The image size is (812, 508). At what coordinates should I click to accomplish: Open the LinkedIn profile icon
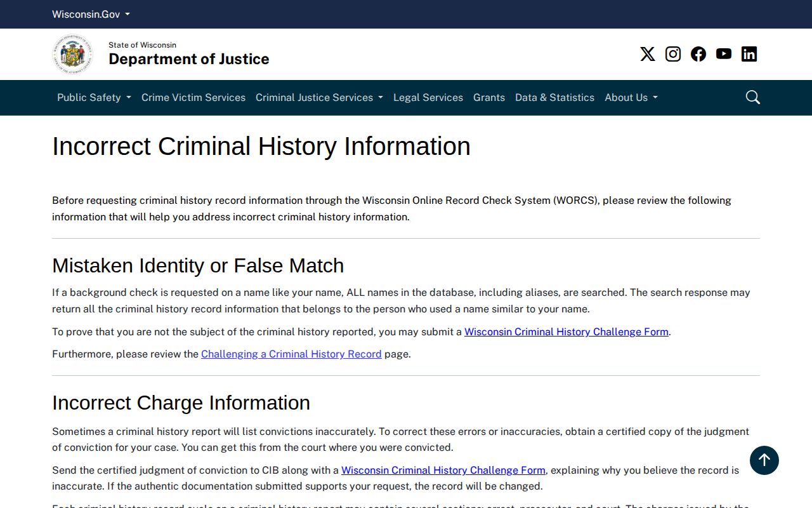[x=749, y=54]
